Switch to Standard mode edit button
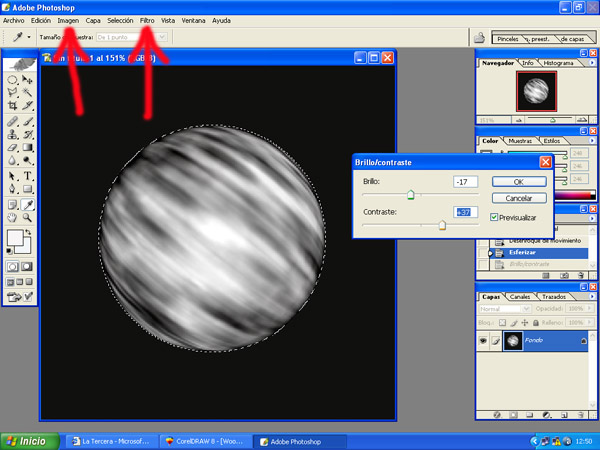This screenshot has height=450, width=600. [12, 267]
